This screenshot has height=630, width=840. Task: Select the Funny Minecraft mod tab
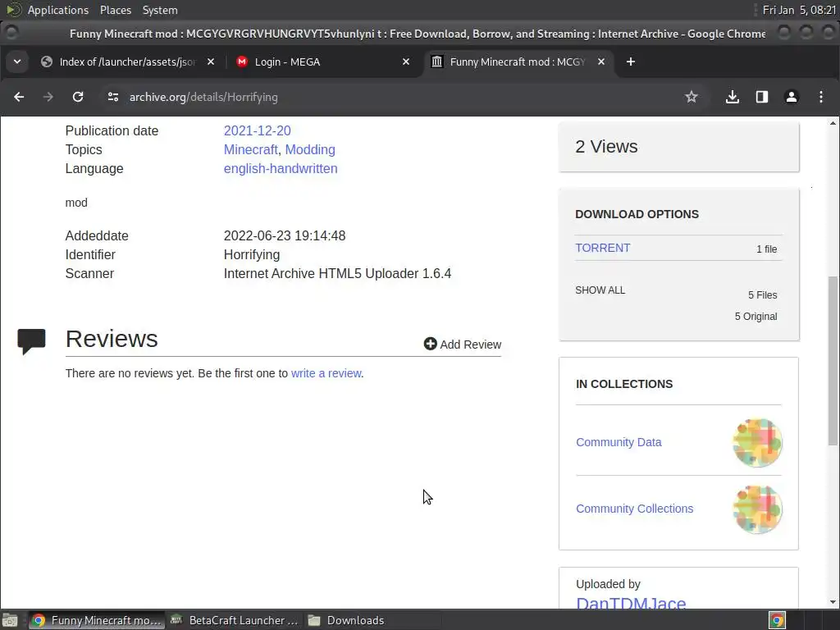(x=518, y=62)
